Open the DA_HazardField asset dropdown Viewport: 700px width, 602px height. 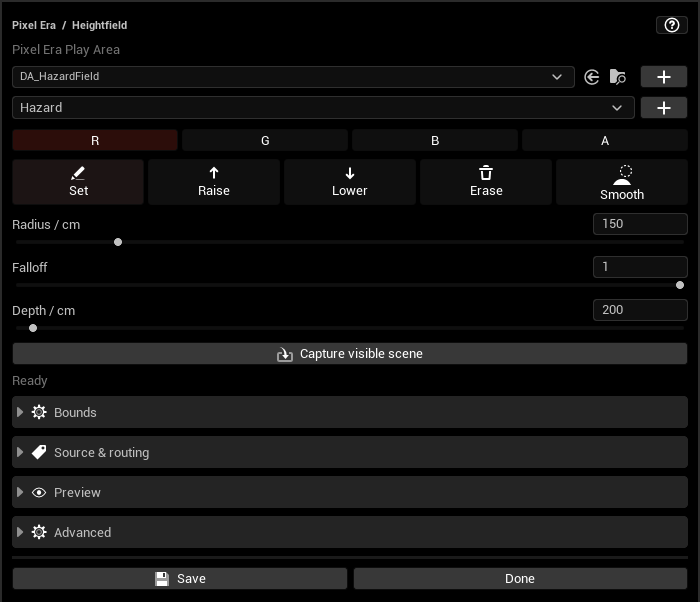coord(293,77)
